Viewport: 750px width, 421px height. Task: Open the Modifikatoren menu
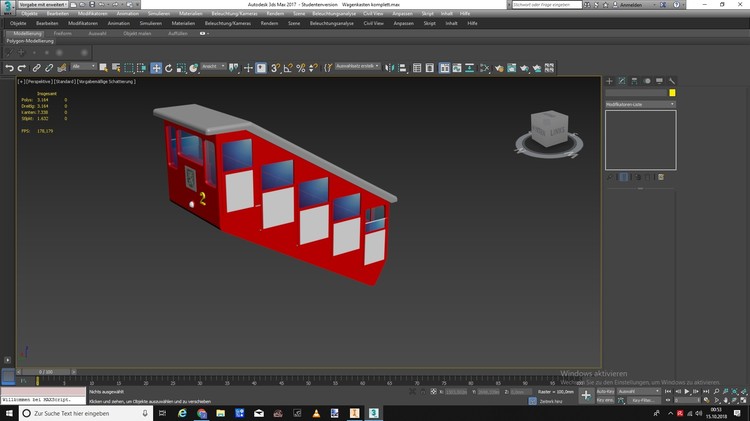83,23
